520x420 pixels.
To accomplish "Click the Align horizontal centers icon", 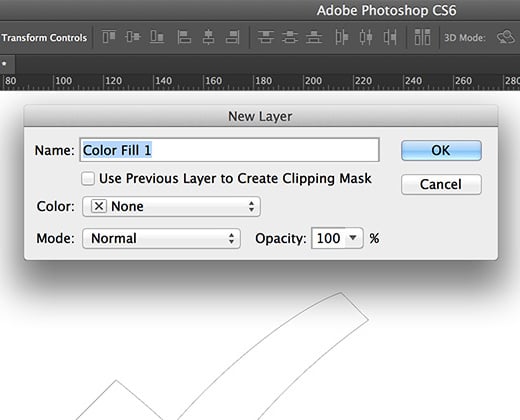I will click(x=208, y=37).
